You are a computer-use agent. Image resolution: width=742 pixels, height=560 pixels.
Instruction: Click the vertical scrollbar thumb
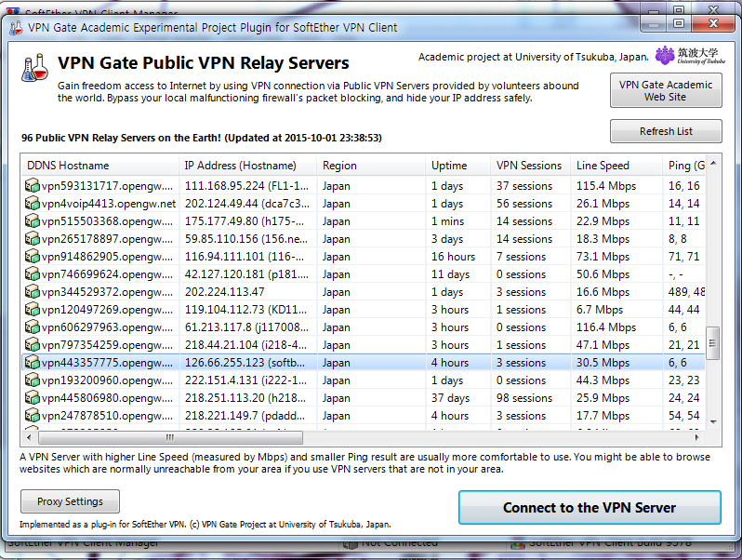713,343
